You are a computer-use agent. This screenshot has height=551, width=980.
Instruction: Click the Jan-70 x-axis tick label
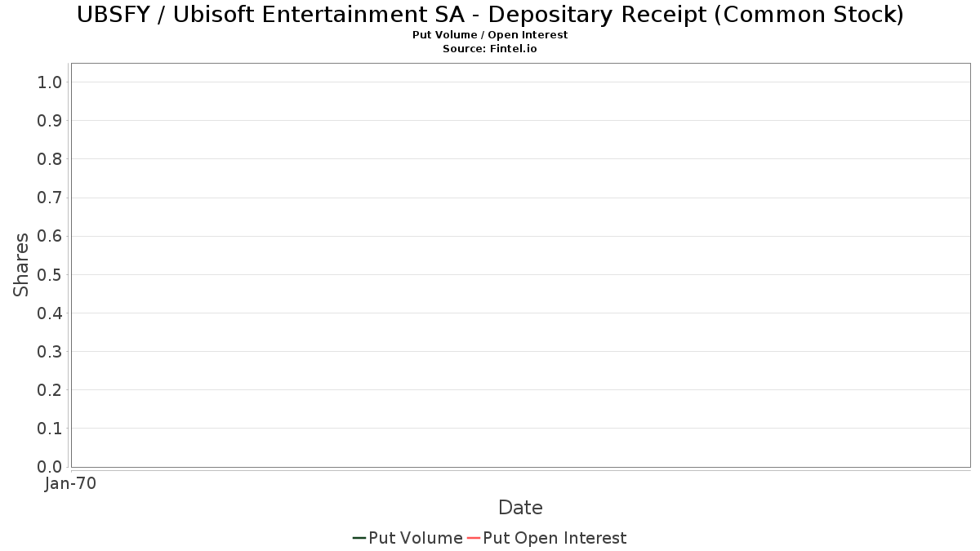point(70,484)
